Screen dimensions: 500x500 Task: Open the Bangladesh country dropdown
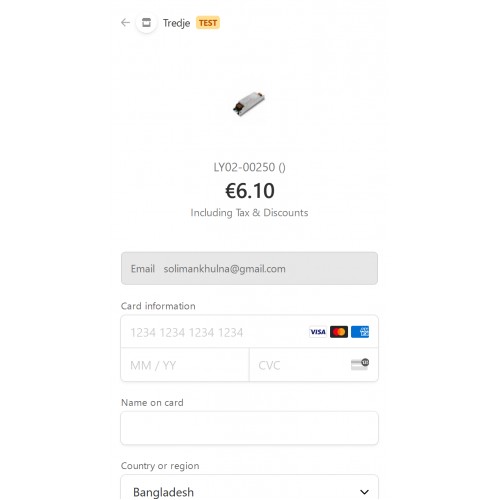(x=249, y=490)
